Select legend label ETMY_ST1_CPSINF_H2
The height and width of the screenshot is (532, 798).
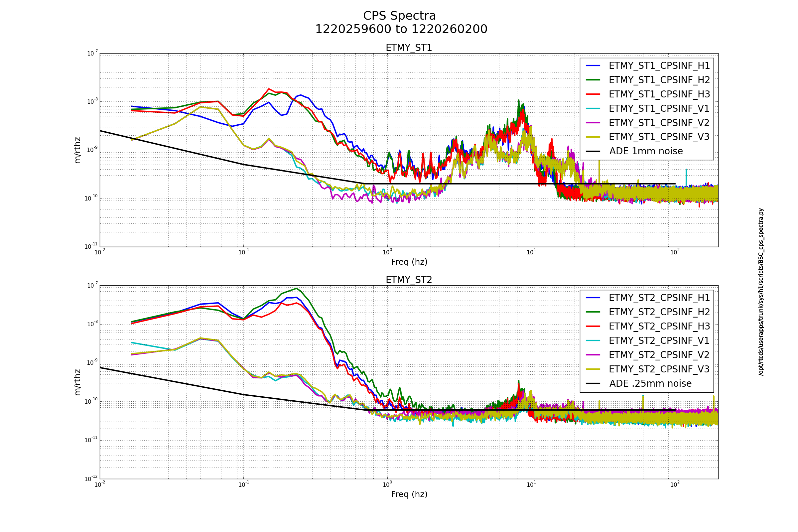click(x=659, y=80)
